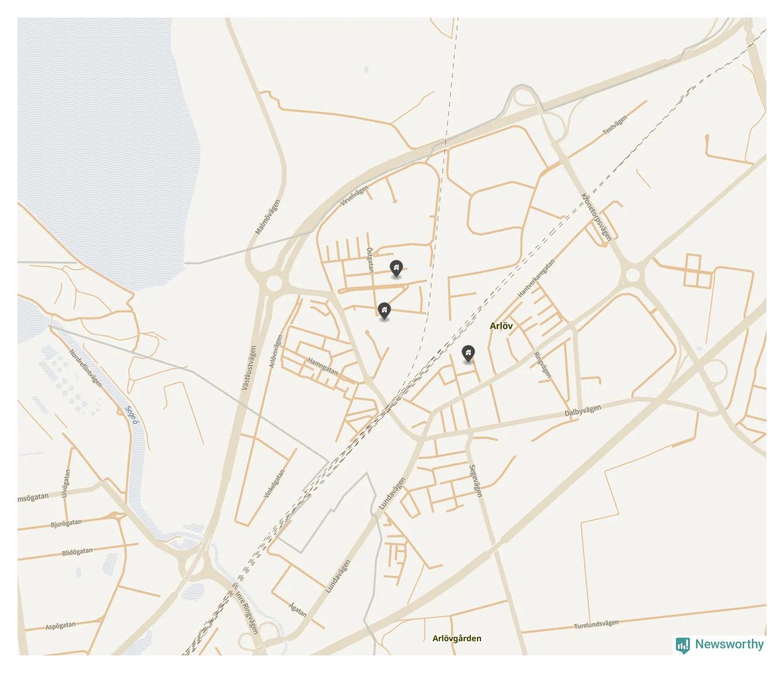The image size is (784, 673).
Task: Click the Segevägen road label
Action: (x=476, y=480)
